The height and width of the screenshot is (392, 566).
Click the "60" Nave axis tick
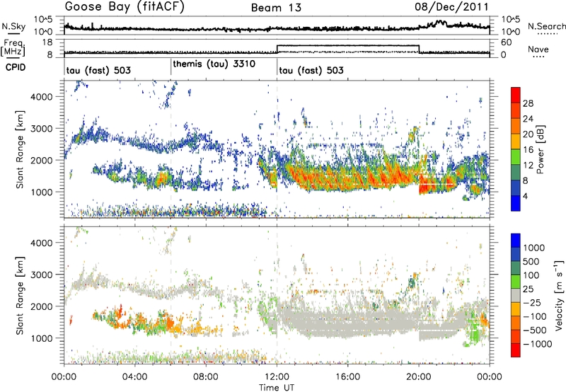[x=507, y=42]
